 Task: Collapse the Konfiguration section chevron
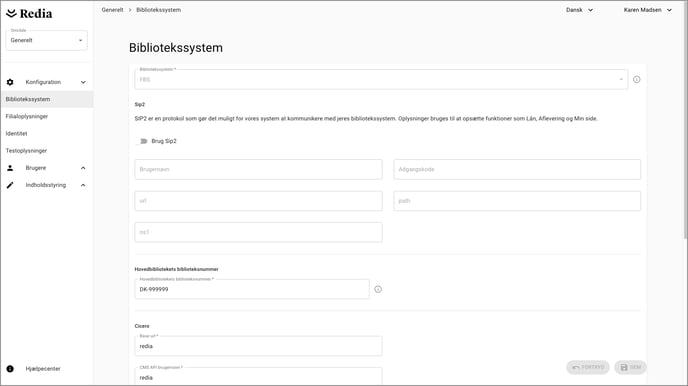point(83,82)
